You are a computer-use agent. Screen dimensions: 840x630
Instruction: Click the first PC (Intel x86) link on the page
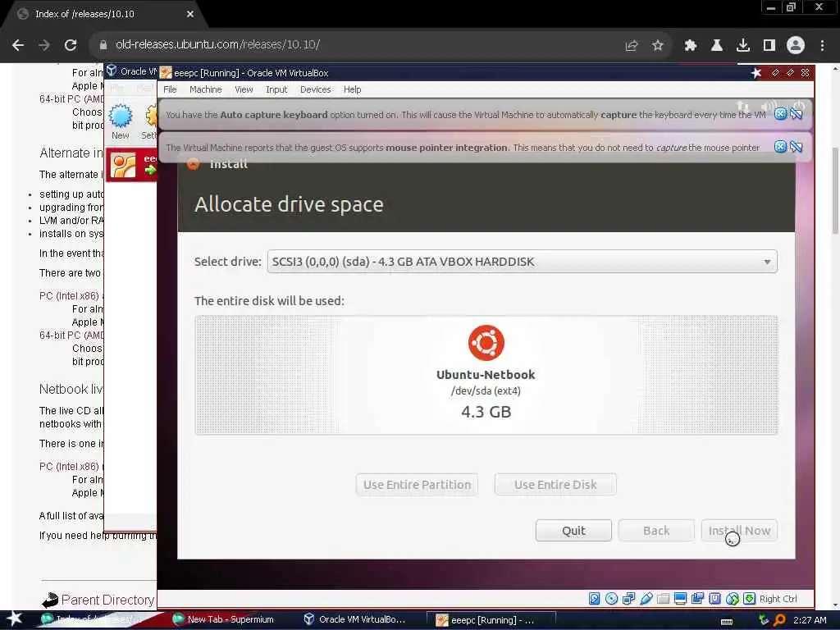69,295
